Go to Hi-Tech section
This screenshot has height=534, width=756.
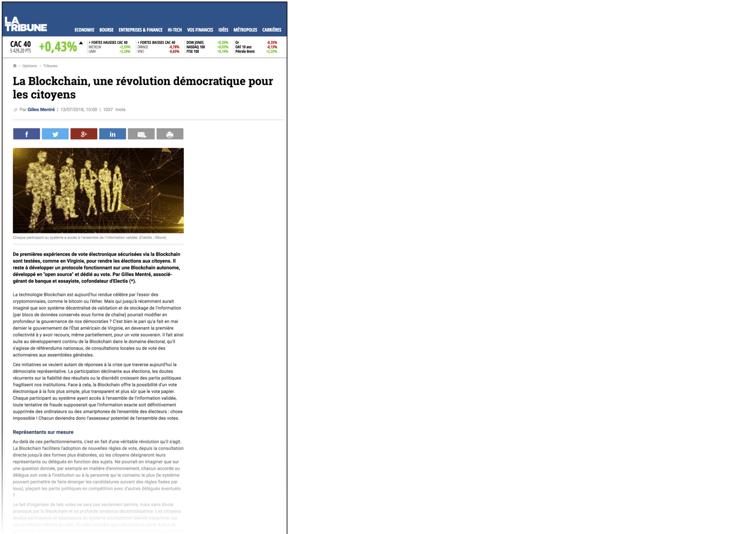tap(175, 30)
